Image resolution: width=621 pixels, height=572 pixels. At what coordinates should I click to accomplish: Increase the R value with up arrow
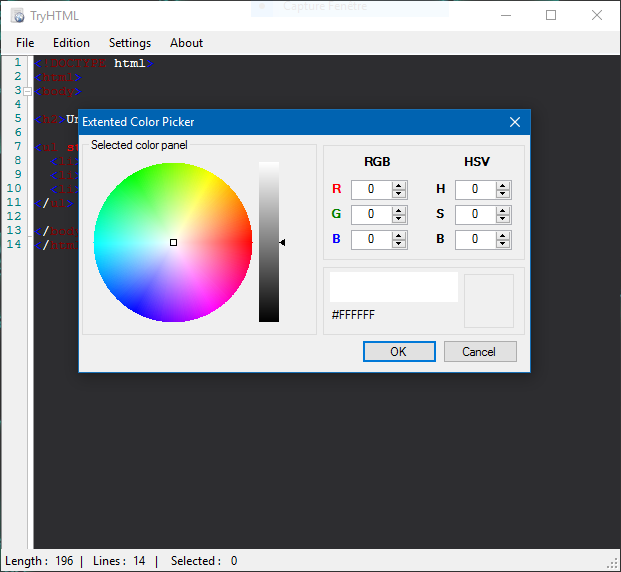click(x=399, y=185)
